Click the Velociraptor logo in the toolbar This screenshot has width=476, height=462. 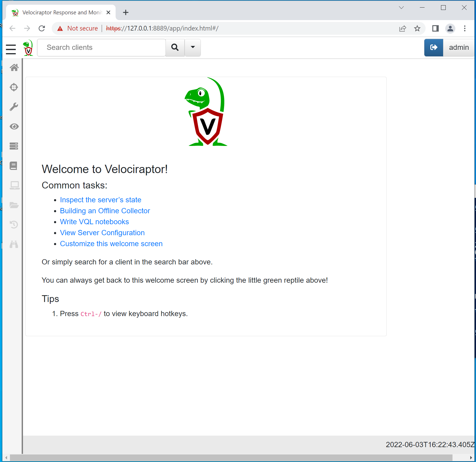[28, 48]
